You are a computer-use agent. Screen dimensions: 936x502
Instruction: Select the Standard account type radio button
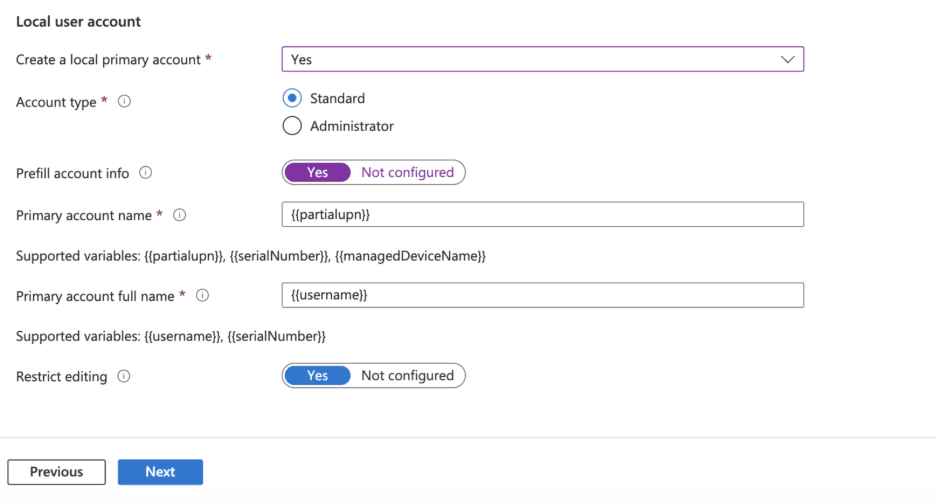click(x=292, y=98)
